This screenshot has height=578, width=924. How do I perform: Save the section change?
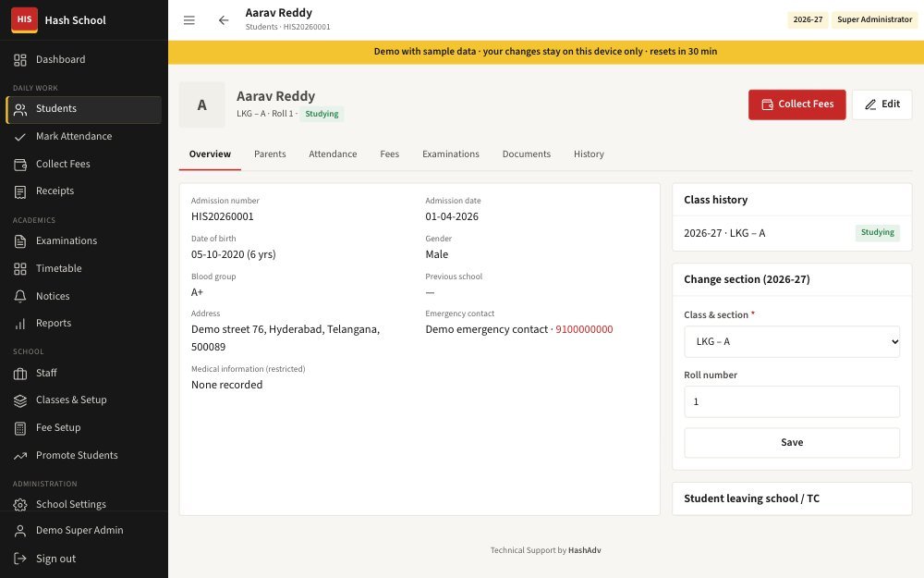coord(792,442)
